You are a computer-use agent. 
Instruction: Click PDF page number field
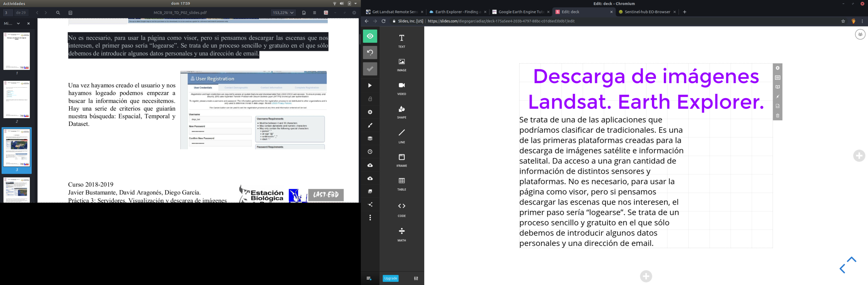tap(8, 12)
